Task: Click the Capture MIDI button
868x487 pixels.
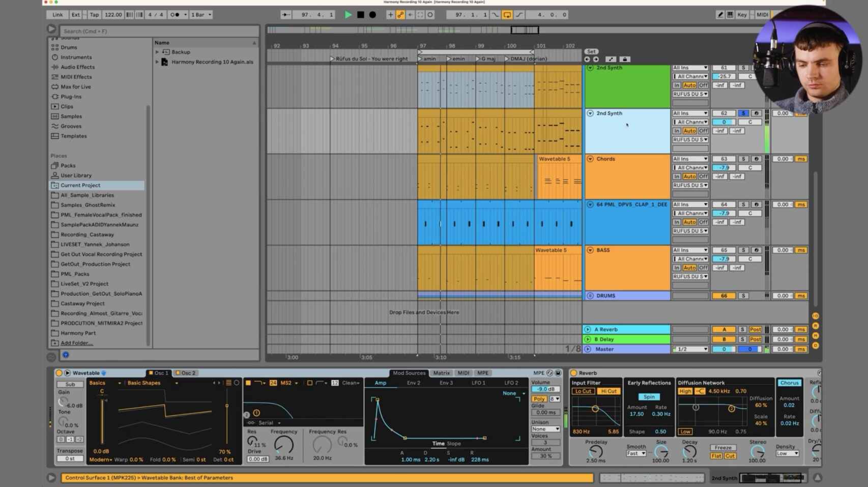Action: 420,15
